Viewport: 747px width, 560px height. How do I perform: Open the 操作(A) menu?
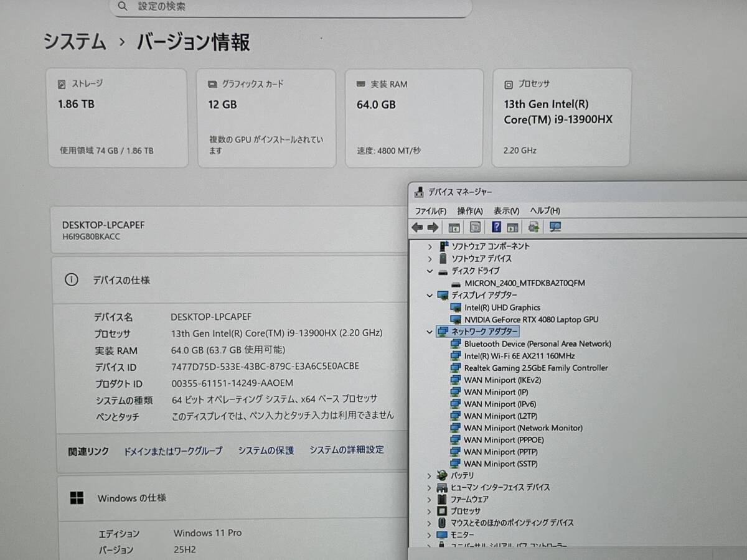pyautogui.click(x=470, y=211)
